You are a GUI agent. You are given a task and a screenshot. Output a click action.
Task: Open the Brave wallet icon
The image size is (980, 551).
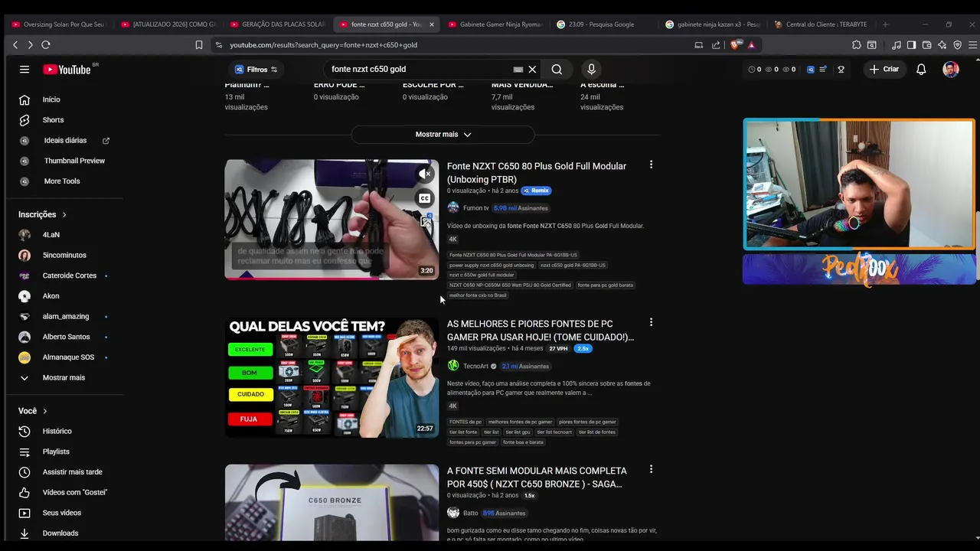click(x=926, y=45)
